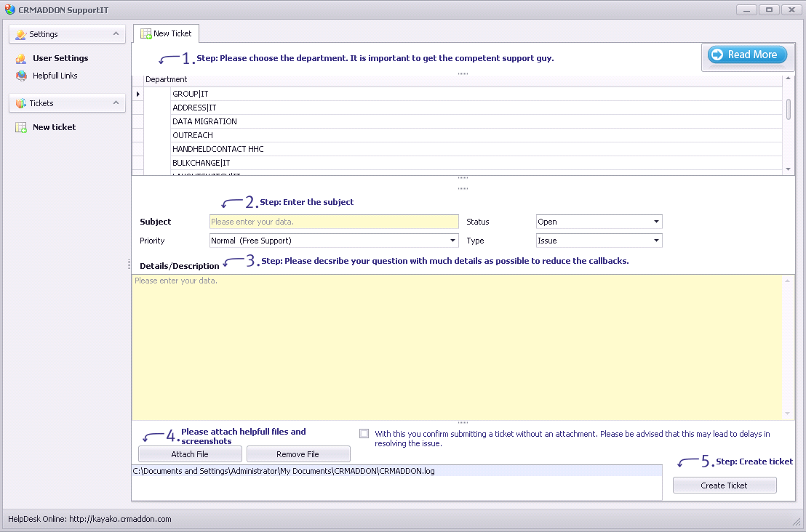Image resolution: width=806 pixels, height=532 pixels.
Task: Click the Subject input field
Action: click(x=334, y=222)
